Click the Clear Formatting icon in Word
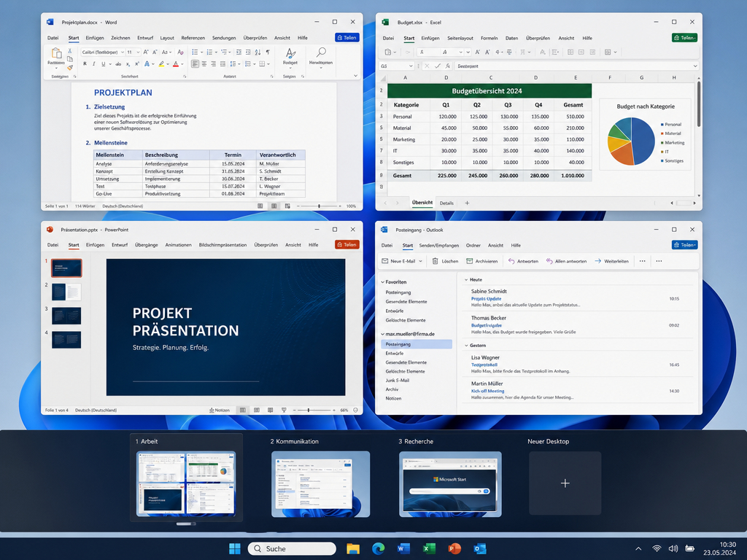Viewport: 747px width, 560px height. point(181,52)
